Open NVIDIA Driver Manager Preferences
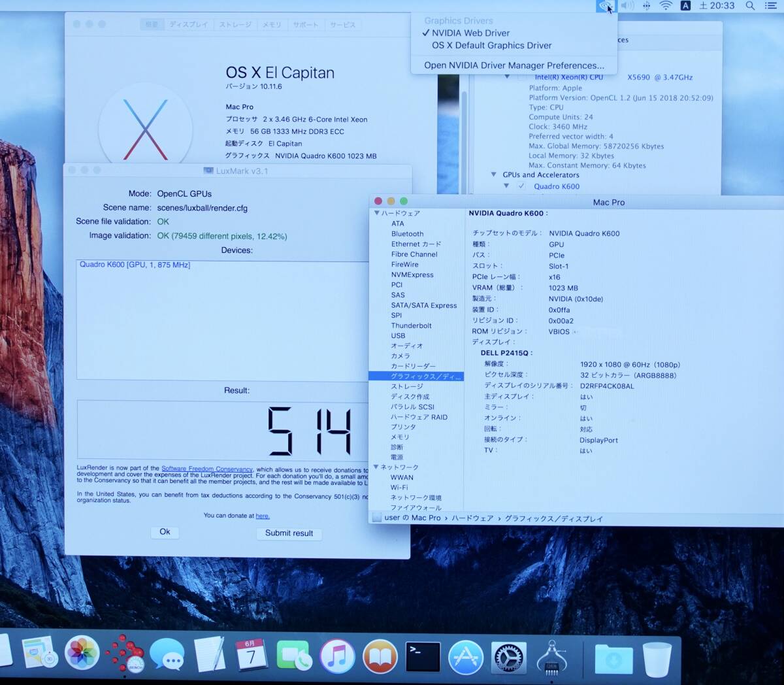784x685 pixels. point(514,65)
